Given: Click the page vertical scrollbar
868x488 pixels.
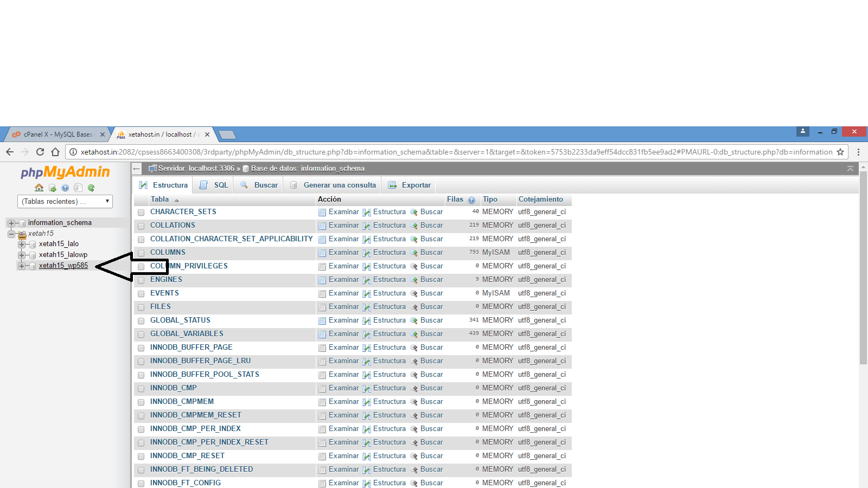Looking at the screenshot, I should 863,271.
